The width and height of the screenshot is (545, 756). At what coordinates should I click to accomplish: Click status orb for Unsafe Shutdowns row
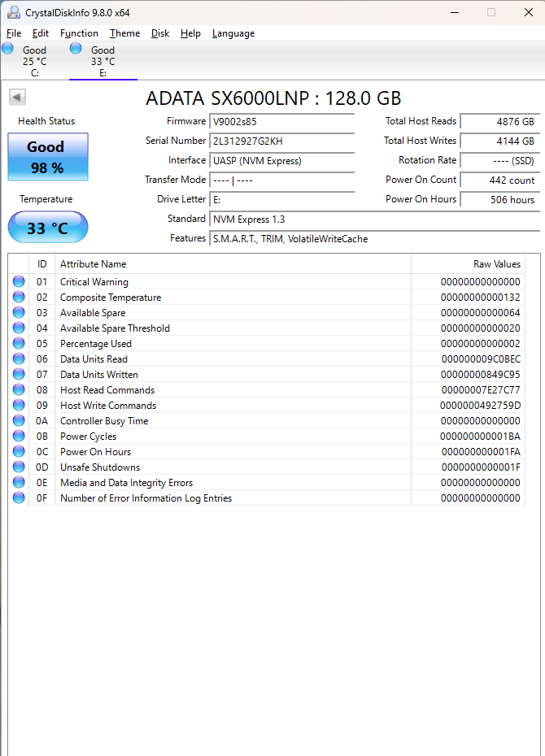19,467
